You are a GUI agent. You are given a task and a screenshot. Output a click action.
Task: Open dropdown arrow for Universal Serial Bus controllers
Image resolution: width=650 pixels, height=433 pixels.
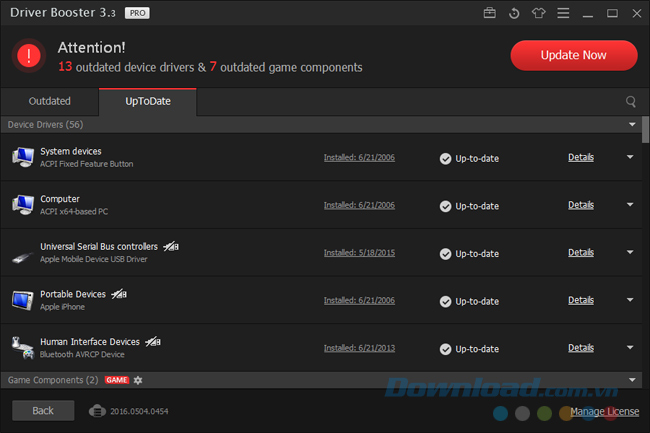click(630, 252)
